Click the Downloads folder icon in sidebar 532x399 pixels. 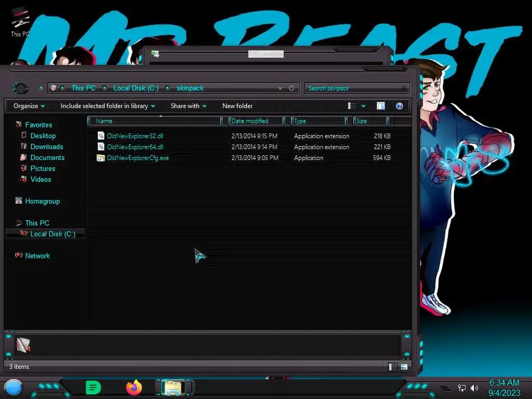[24, 146]
